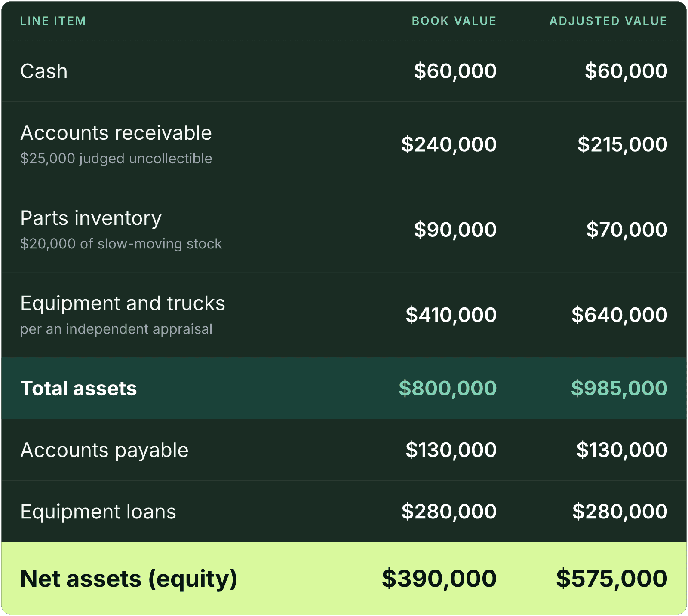Click the 'per an independent appraisal' note
Viewport: 688px width, 616px height.
pyautogui.click(x=116, y=329)
